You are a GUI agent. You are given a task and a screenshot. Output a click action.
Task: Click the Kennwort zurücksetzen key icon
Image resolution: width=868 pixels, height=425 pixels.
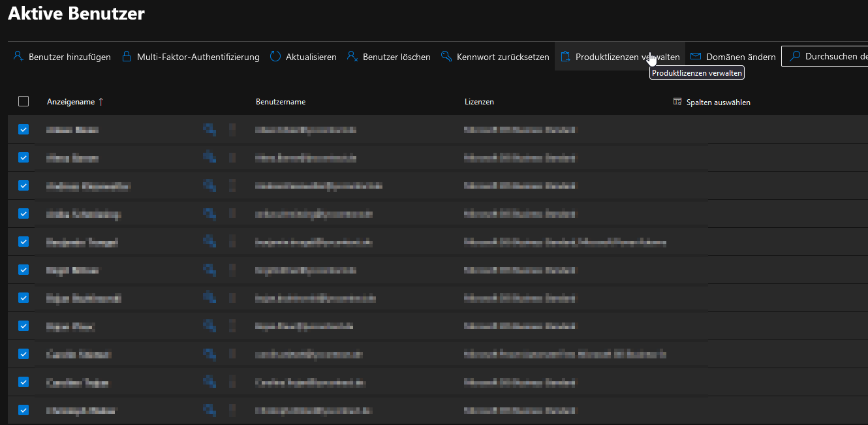[x=446, y=57]
